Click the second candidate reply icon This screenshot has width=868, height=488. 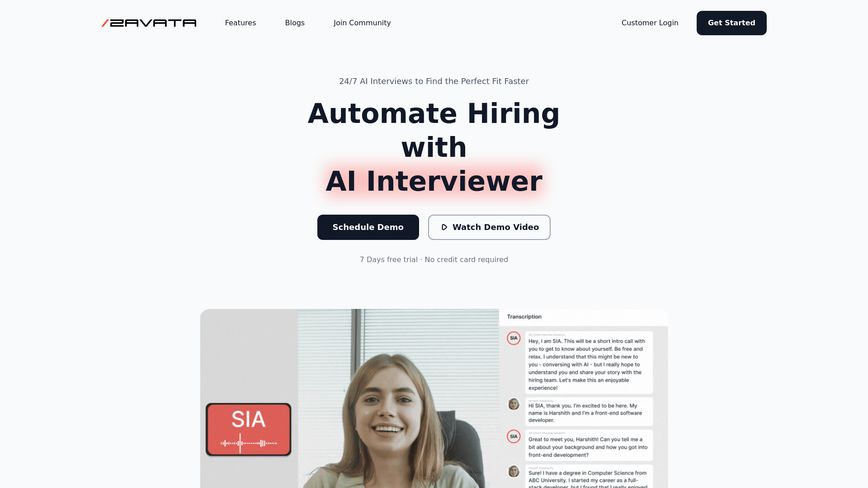[514, 471]
